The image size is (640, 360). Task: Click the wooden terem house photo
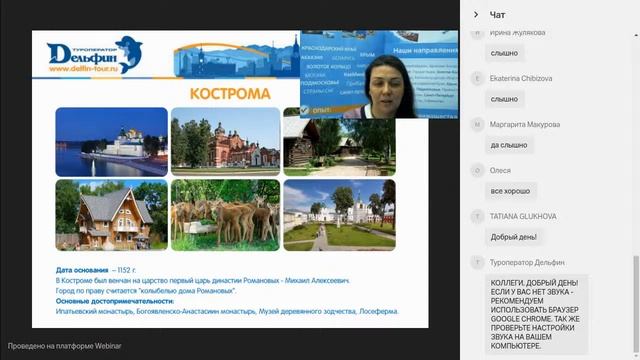(111, 215)
